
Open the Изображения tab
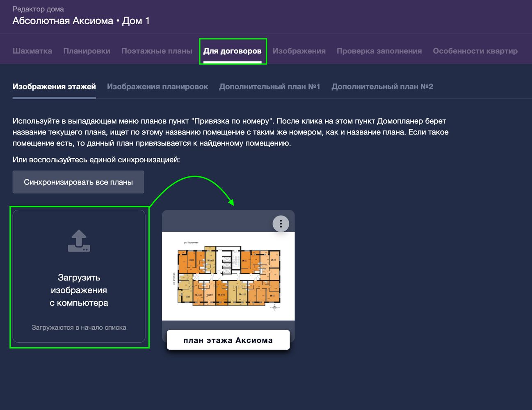pos(299,51)
